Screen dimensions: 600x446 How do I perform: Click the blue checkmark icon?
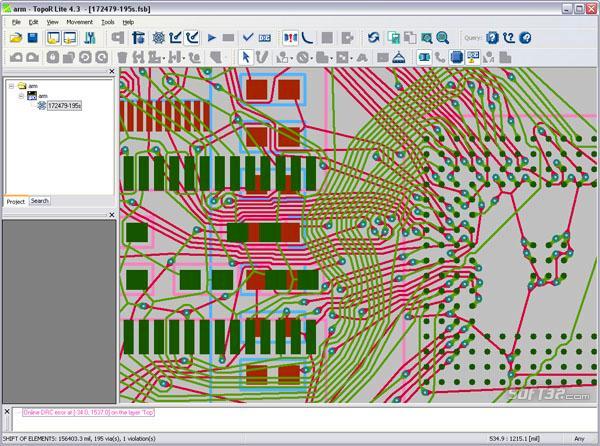point(249,38)
